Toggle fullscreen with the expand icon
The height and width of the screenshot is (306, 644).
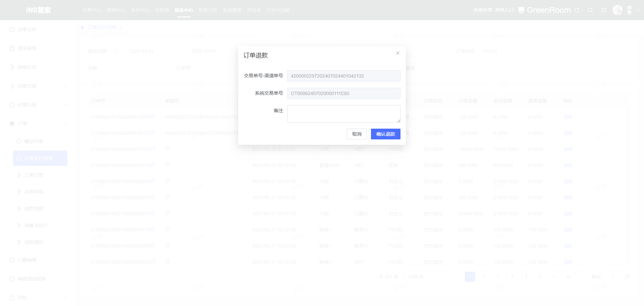[x=604, y=10]
